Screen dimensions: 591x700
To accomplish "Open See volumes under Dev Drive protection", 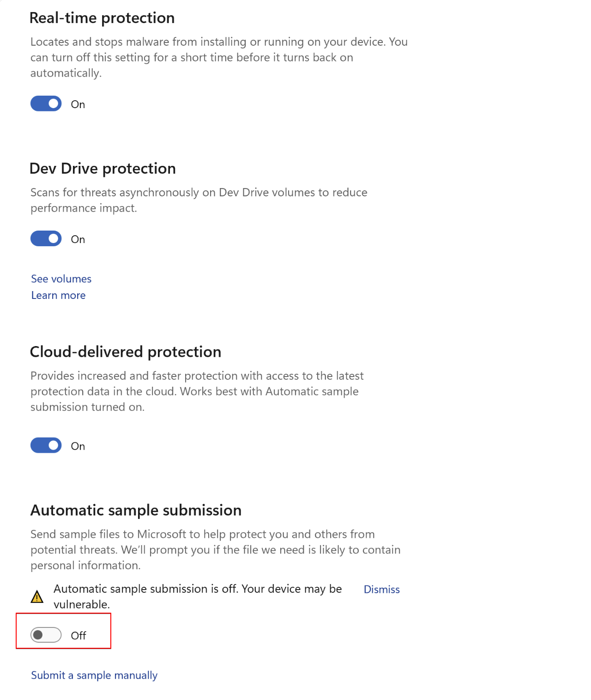I will tap(60, 279).
